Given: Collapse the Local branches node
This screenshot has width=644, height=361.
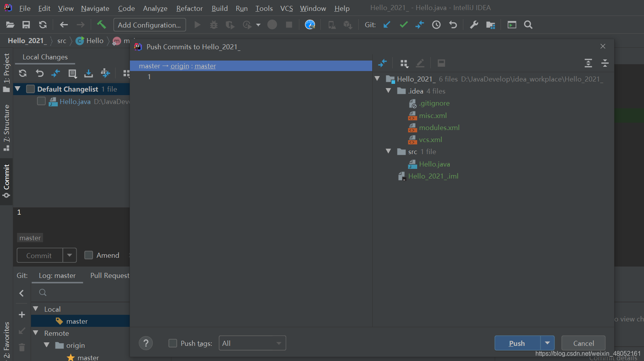Looking at the screenshot, I should [x=36, y=309].
